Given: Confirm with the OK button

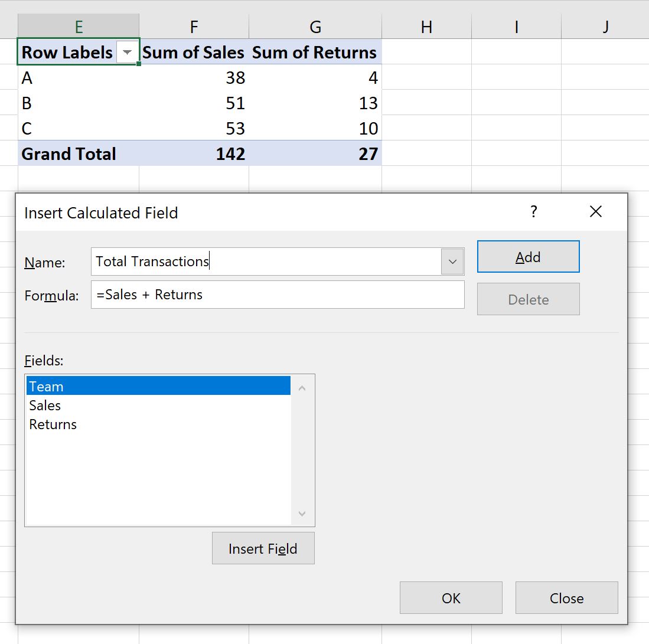Looking at the screenshot, I should tap(451, 597).
